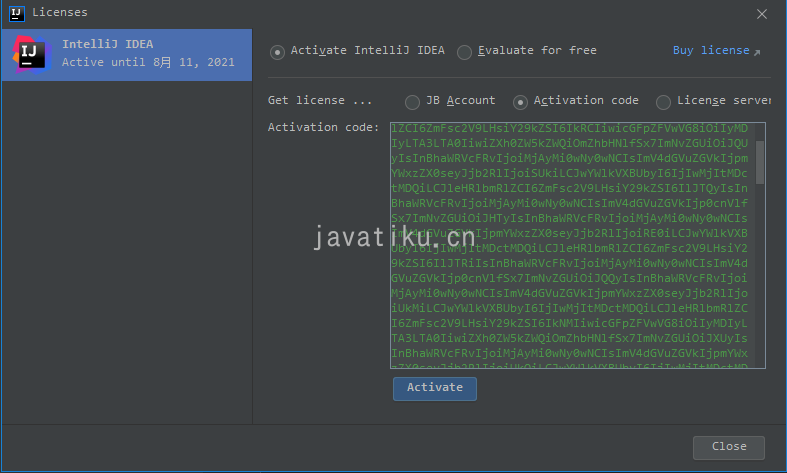The image size is (787, 473).
Task: Click the Close button at bottom
Action: (729, 447)
